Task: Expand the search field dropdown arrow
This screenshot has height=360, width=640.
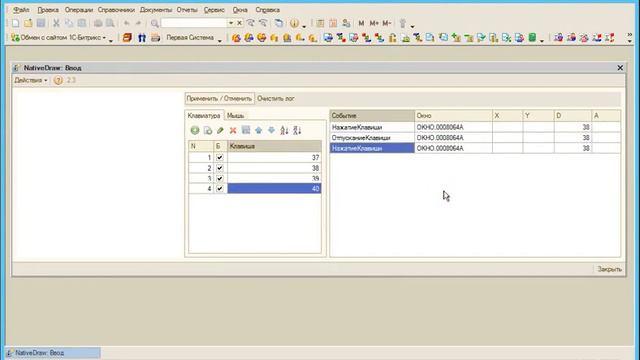Action: pyautogui.click(x=231, y=23)
